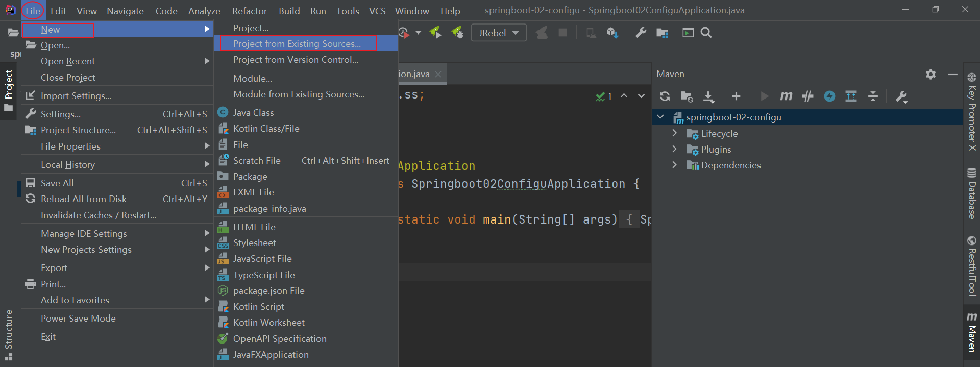
Task: Expand the Lifecycle node
Action: (675, 133)
